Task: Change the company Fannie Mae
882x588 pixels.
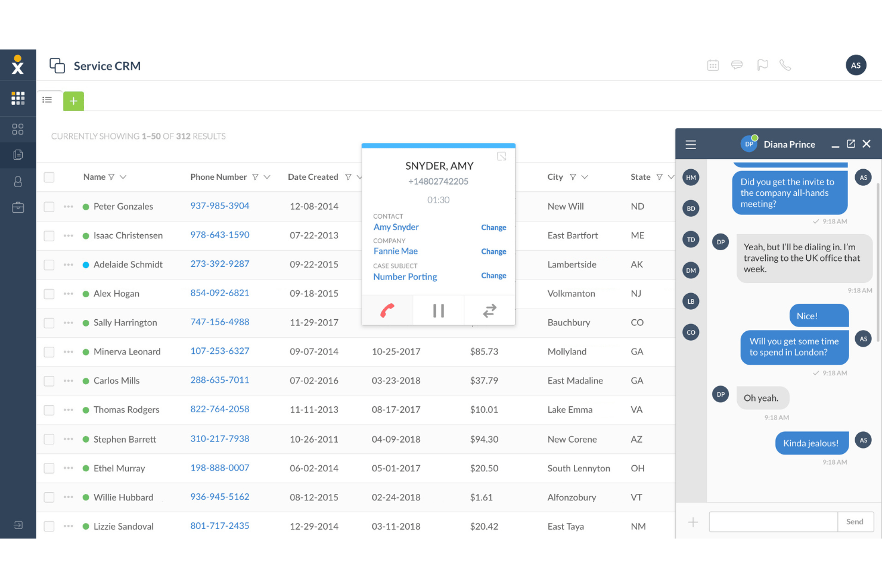Action: (x=493, y=252)
